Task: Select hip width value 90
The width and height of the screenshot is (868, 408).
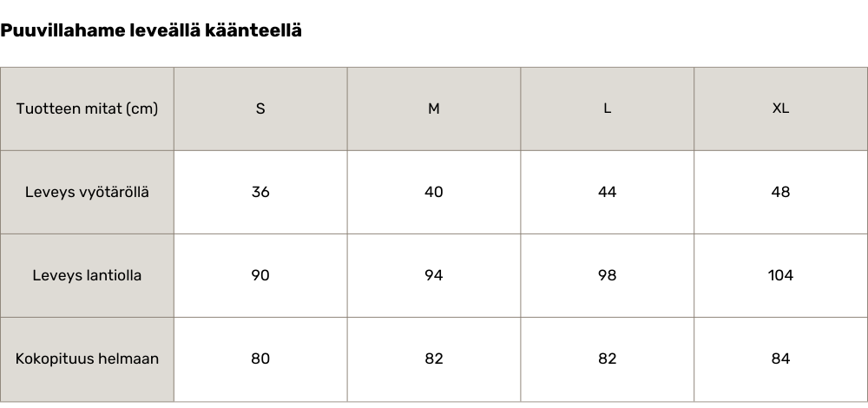Action: (260, 275)
